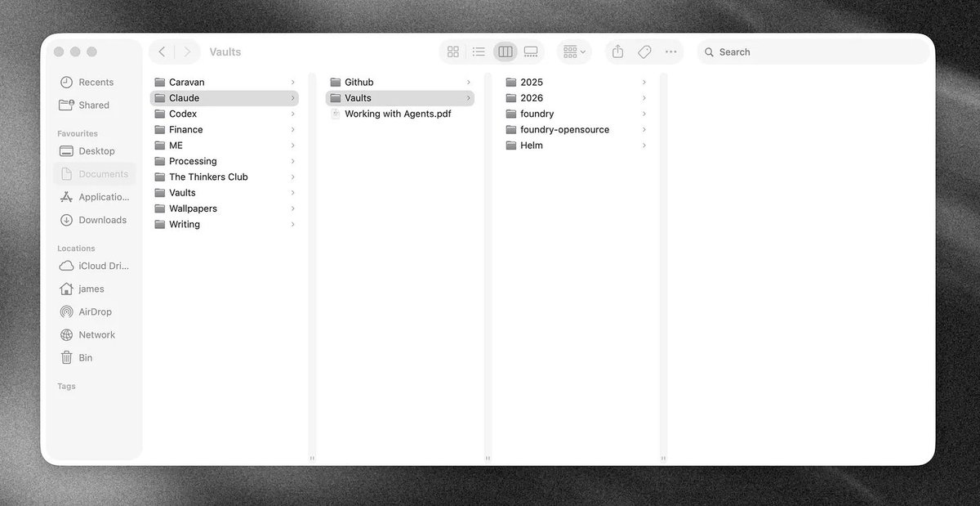Select Desktop in the sidebar Favourites

pyautogui.click(x=95, y=151)
